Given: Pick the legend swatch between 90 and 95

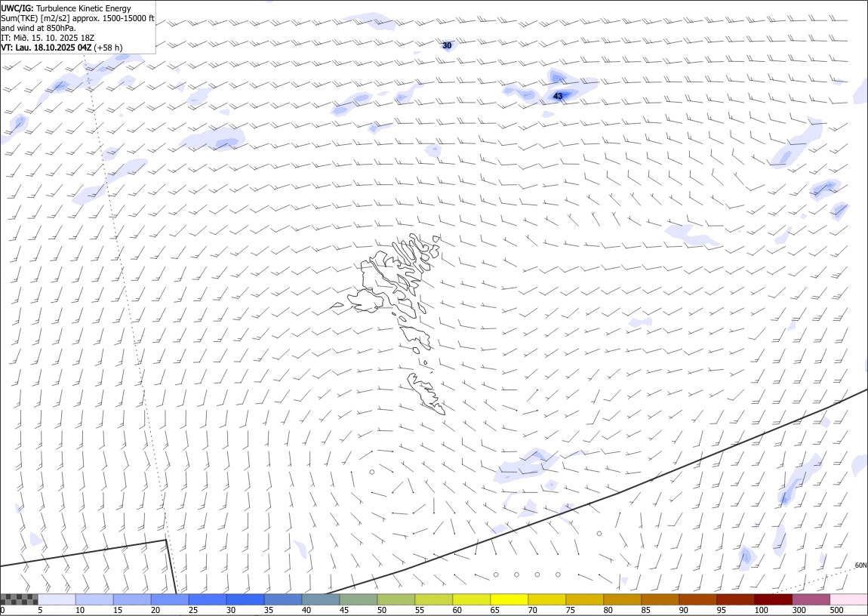Looking at the screenshot, I should point(697,599).
